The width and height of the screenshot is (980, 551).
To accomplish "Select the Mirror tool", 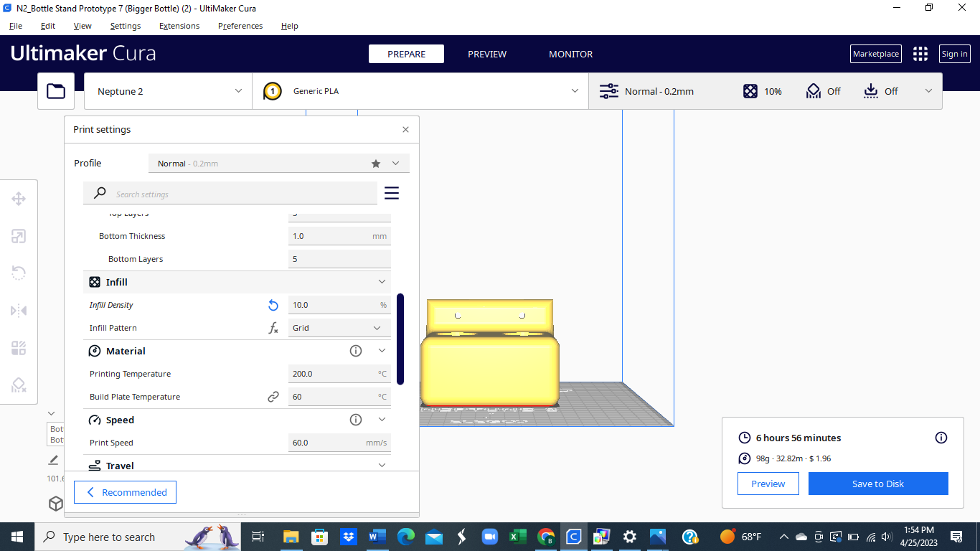I will pyautogui.click(x=19, y=310).
